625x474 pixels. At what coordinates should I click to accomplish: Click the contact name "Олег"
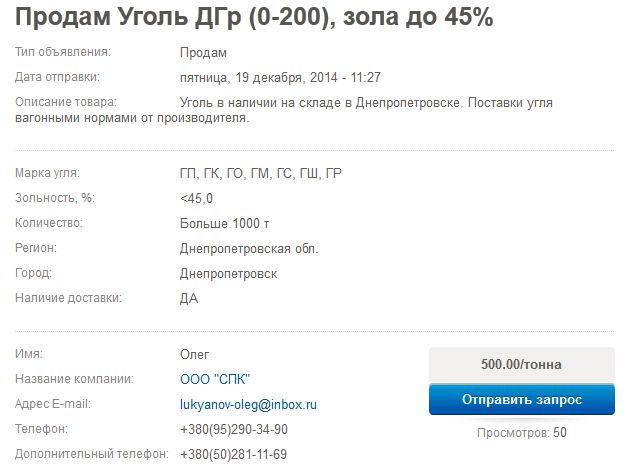click(x=195, y=354)
